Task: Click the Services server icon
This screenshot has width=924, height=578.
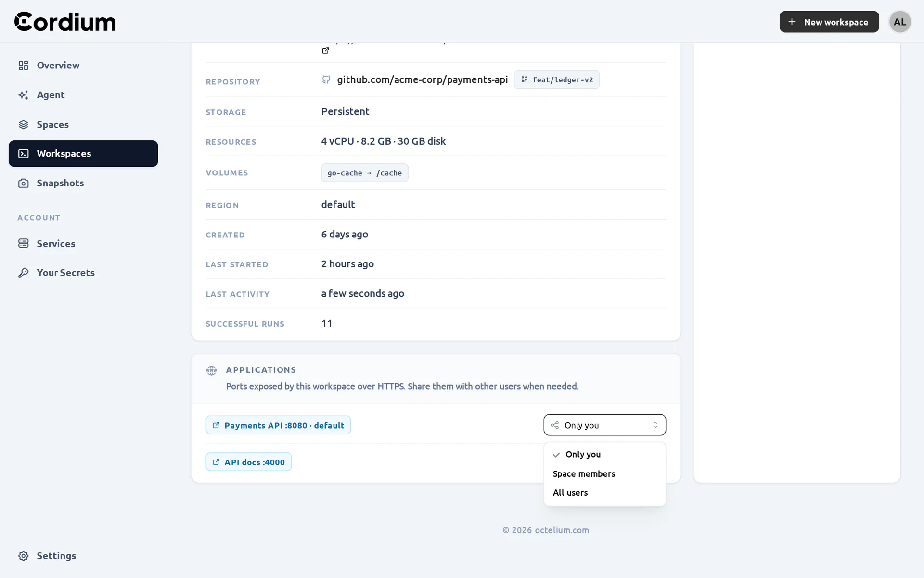Action: point(24,243)
